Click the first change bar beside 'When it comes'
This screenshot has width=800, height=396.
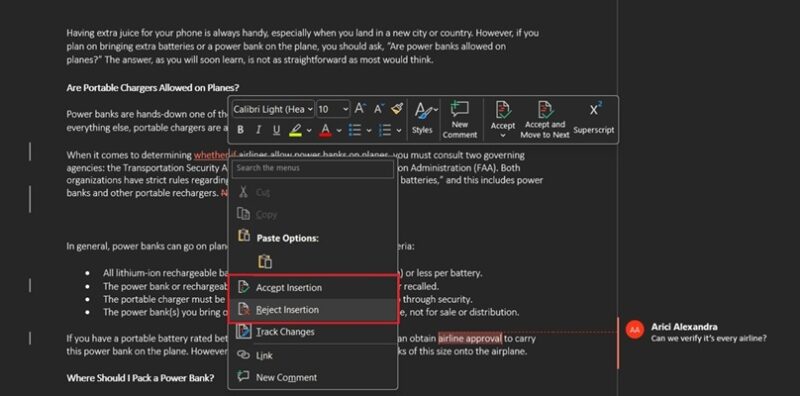pos(30,151)
